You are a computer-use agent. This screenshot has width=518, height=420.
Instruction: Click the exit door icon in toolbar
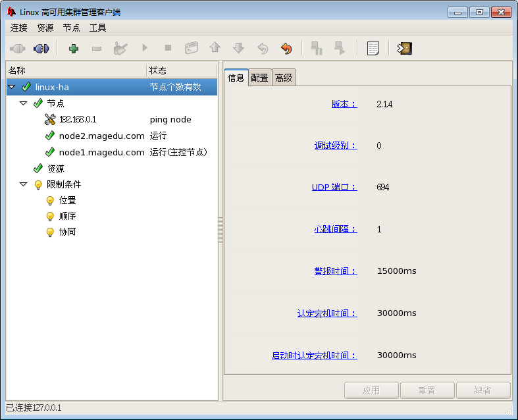pyautogui.click(x=404, y=48)
